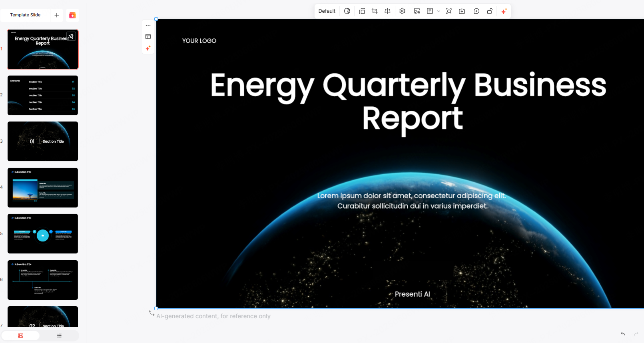Toggle the unlock padlock icon
Screen dimensions: 644x343
click(489, 11)
